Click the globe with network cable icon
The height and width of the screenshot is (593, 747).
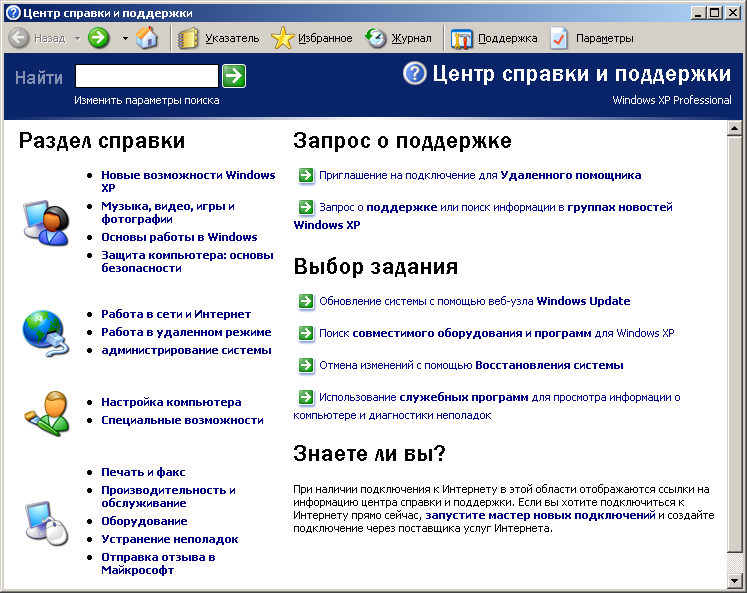point(46,333)
